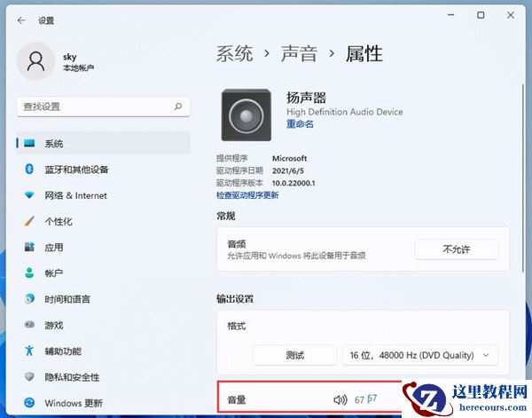Open 隐私和安全性 settings
This screenshot has height=418, width=532.
[103, 377]
